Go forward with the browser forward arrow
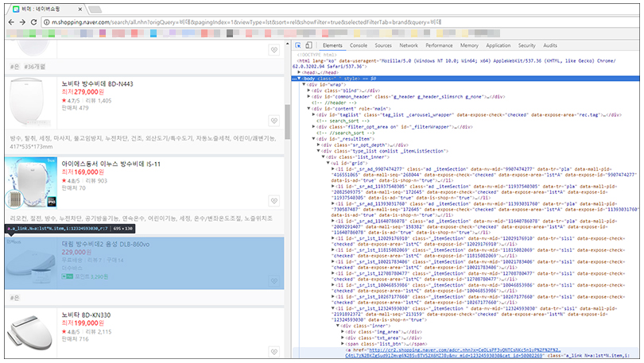Image resolution: width=644 pixels, height=363 pixels. (22, 22)
